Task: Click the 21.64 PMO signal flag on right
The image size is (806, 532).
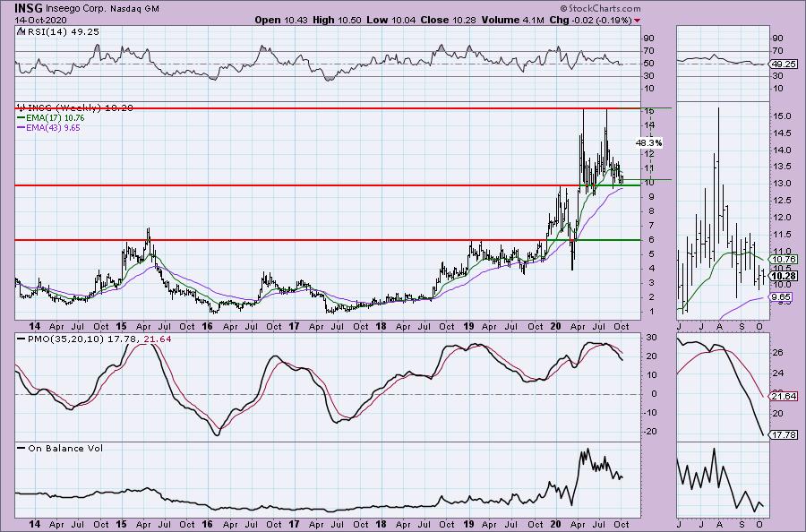Action: [x=785, y=396]
